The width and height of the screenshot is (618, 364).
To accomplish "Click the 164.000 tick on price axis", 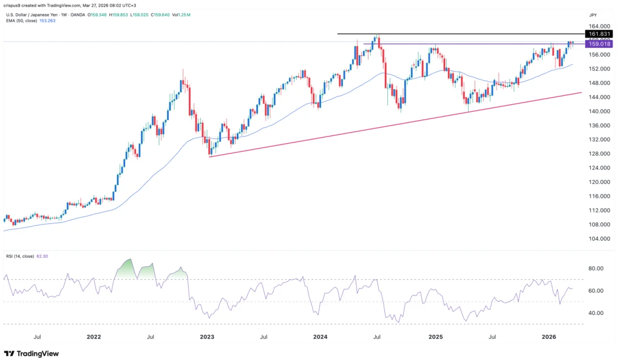I will point(598,27).
